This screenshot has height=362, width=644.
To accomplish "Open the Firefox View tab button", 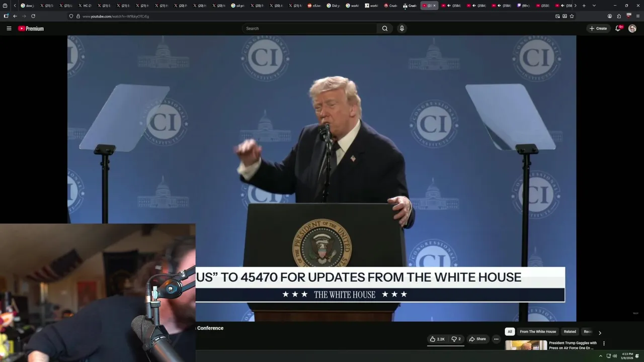I will (6, 6).
